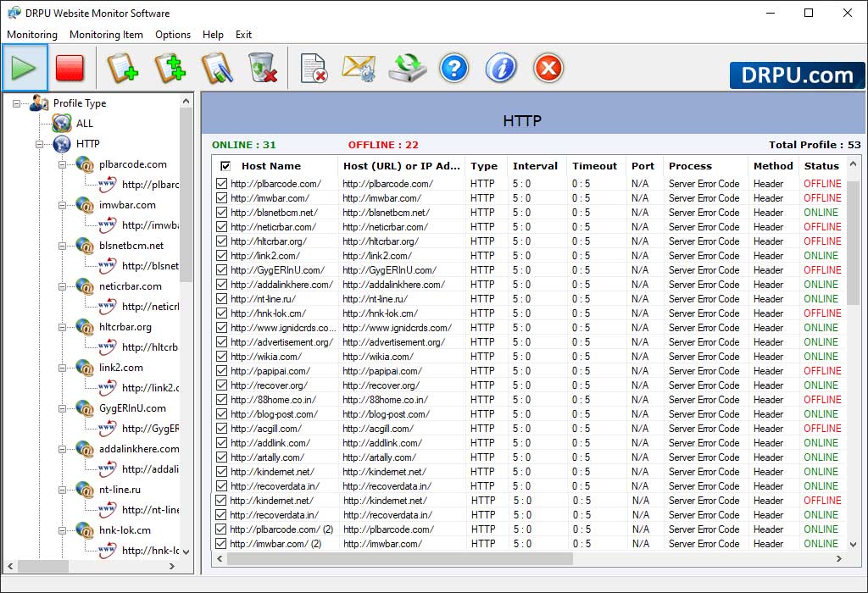Open help with blue question mark icon

tap(454, 68)
